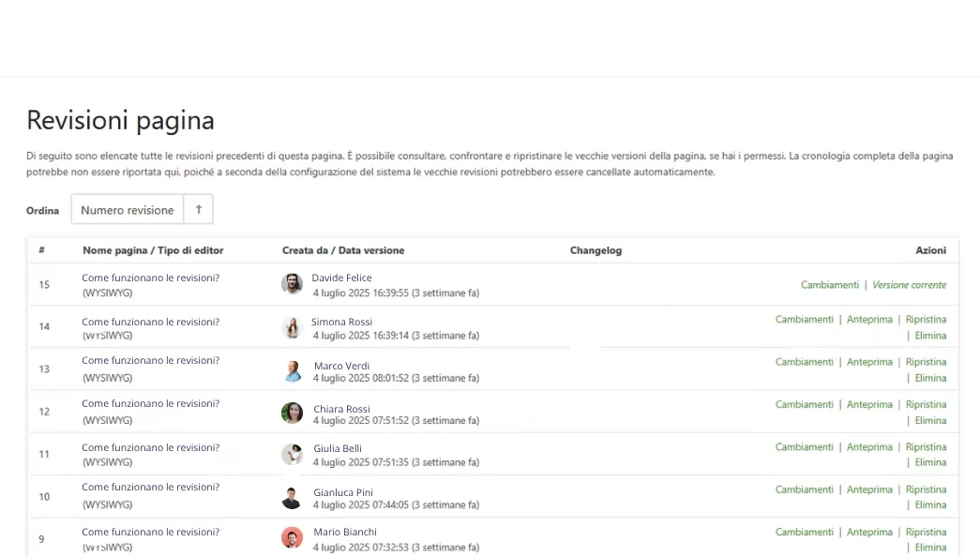Click Chiara Rossi's avatar picture
Viewport: 980px width, 557px height.
click(293, 414)
